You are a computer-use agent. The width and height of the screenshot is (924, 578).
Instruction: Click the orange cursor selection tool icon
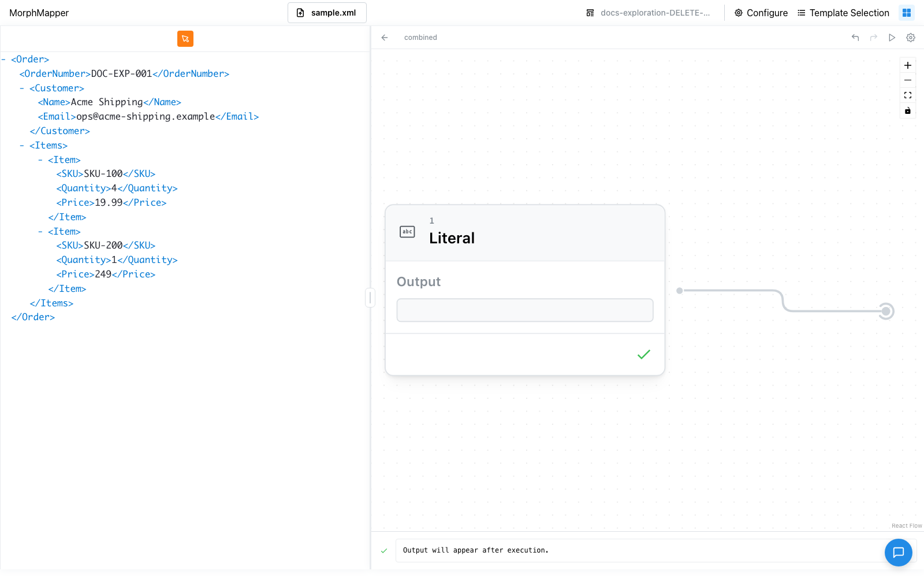pos(185,39)
